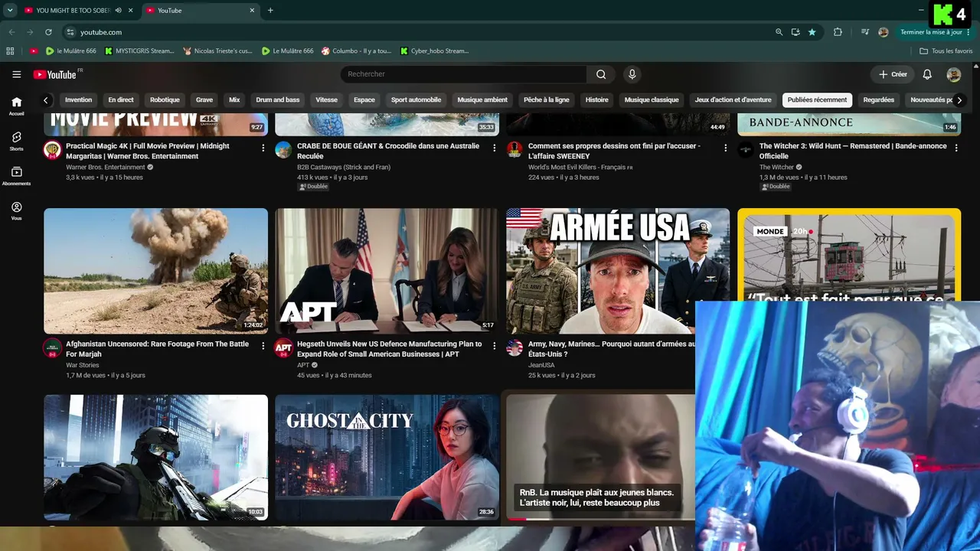Open the browser extensions puzzle icon
The height and width of the screenshot is (551, 980).
click(838, 32)
